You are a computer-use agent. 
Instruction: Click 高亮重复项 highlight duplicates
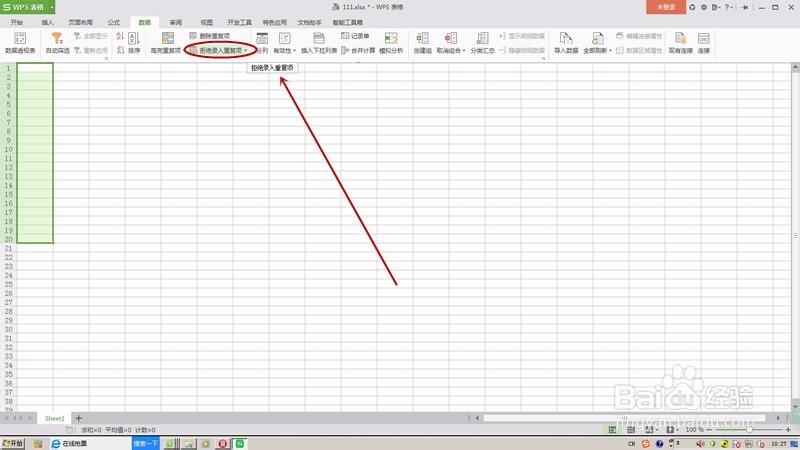click(166, 43)
